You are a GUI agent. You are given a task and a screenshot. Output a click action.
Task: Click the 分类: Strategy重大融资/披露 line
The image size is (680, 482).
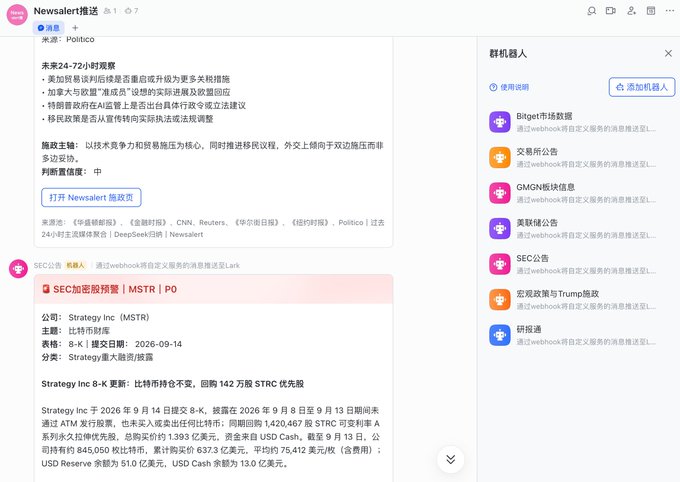pos(98,357)
